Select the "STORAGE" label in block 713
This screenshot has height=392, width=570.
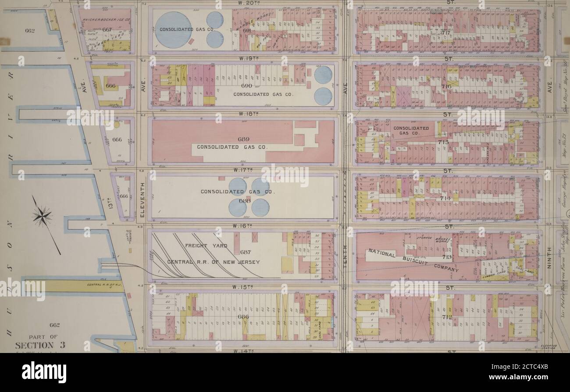click(x=424, y=237)
